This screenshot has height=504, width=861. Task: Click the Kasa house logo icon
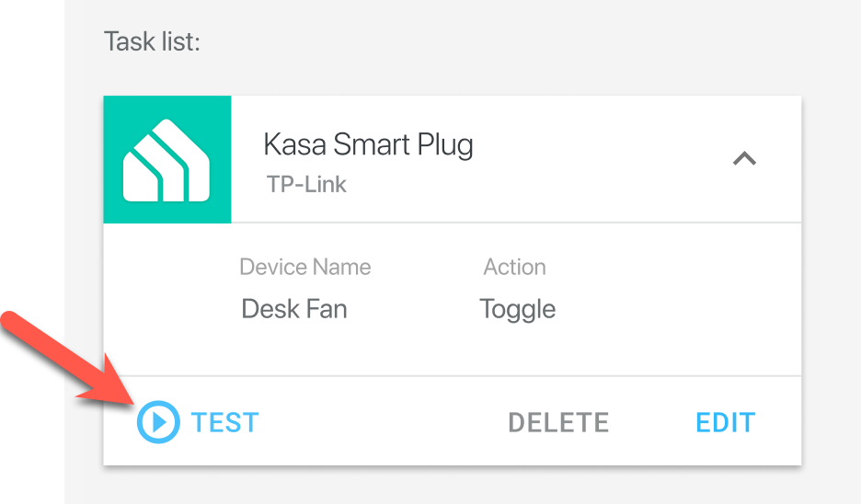166,160
